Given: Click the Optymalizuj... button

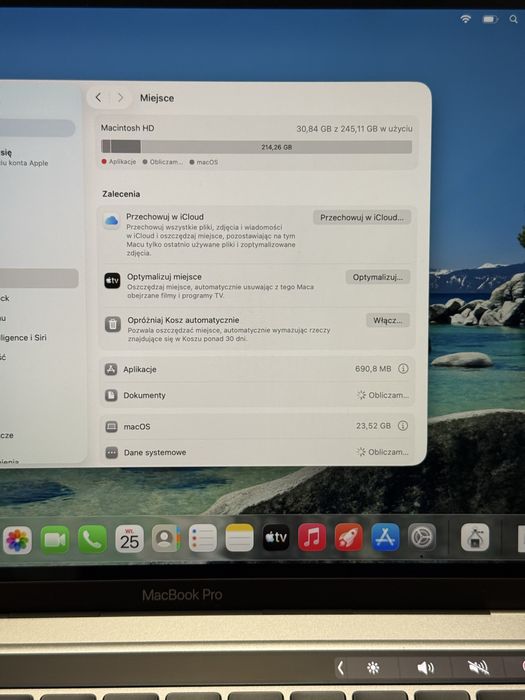Looking at the screenshot, I should (x=378, y=277).
